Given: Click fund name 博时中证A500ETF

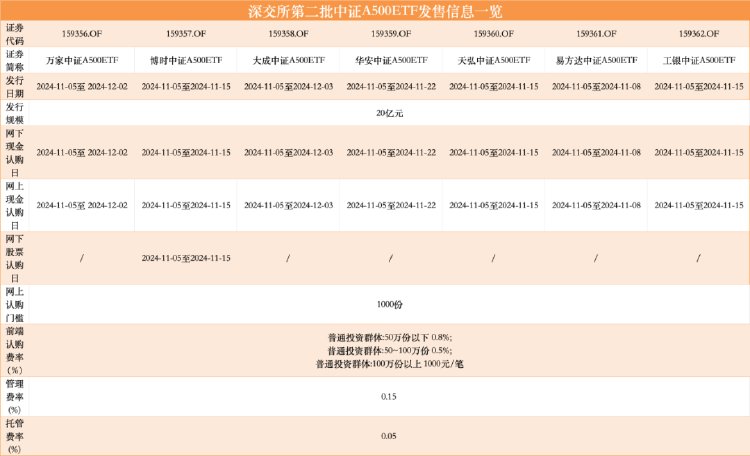Looking at the screenshot, I should coord(186,60).
